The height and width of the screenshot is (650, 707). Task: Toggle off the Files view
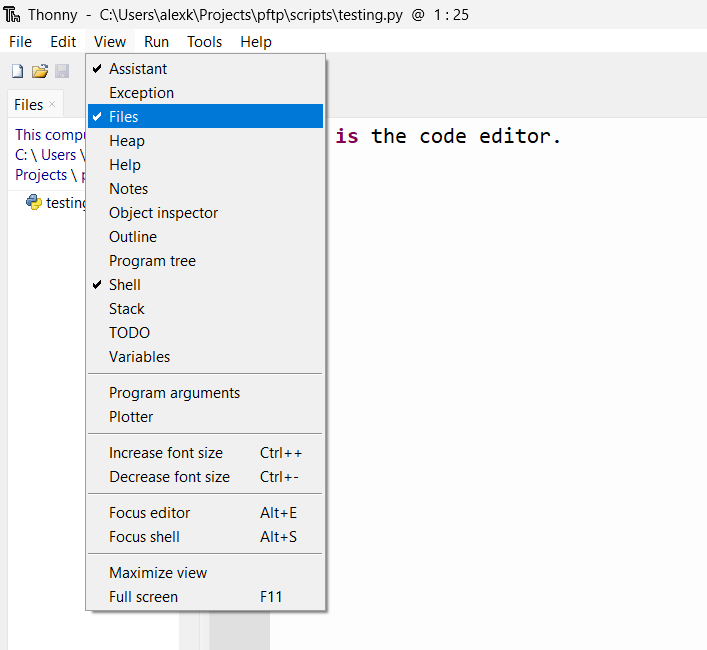[x=205, y=117]
